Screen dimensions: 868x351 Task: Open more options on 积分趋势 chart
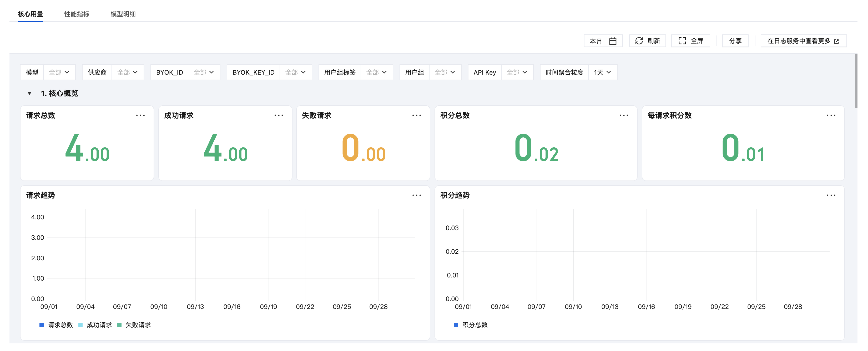tap(831, 195)
